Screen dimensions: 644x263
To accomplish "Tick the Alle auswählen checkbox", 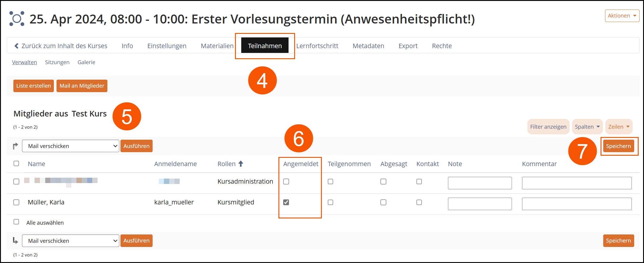I will click(x=16, y=222).
